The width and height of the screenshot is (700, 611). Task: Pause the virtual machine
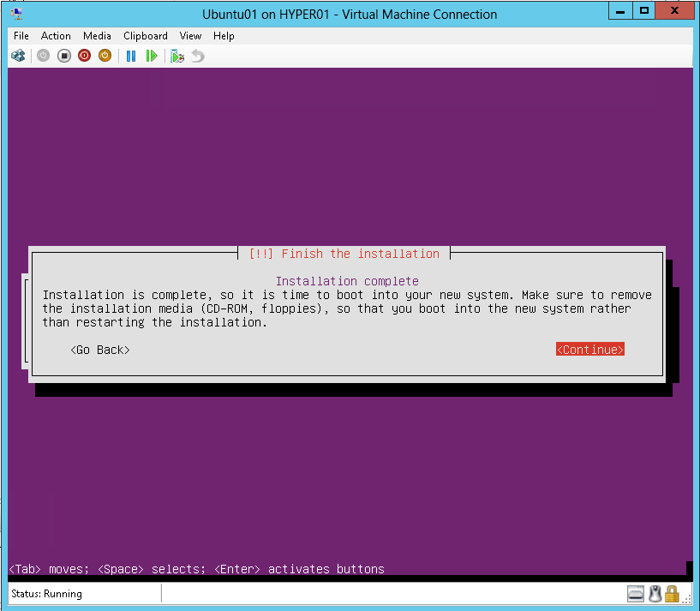(x=131, y=56)
